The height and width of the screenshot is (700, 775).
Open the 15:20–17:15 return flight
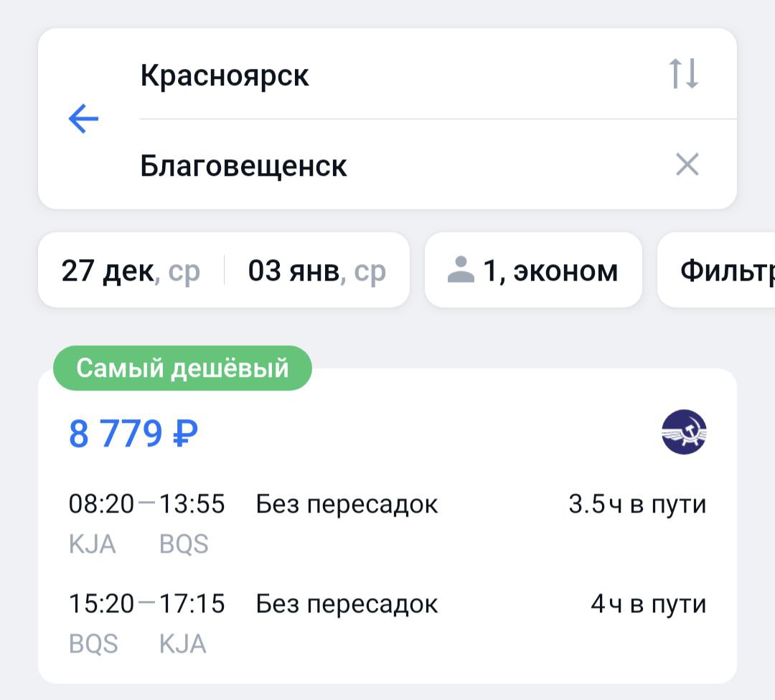(147, 604)
